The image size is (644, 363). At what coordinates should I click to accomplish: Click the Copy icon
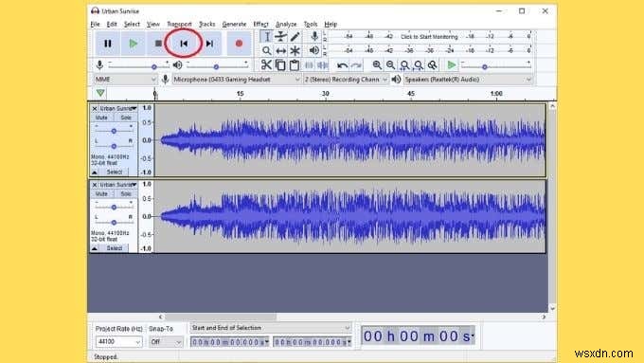point(280,65)
